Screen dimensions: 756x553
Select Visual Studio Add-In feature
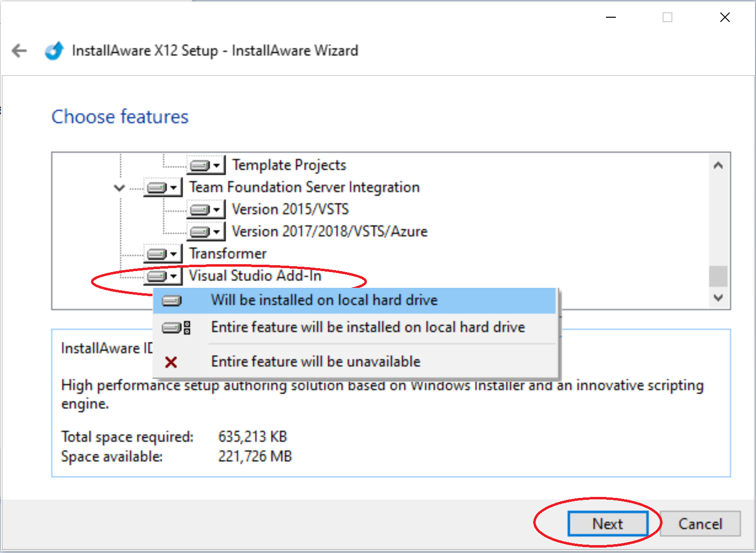[255, 276]
